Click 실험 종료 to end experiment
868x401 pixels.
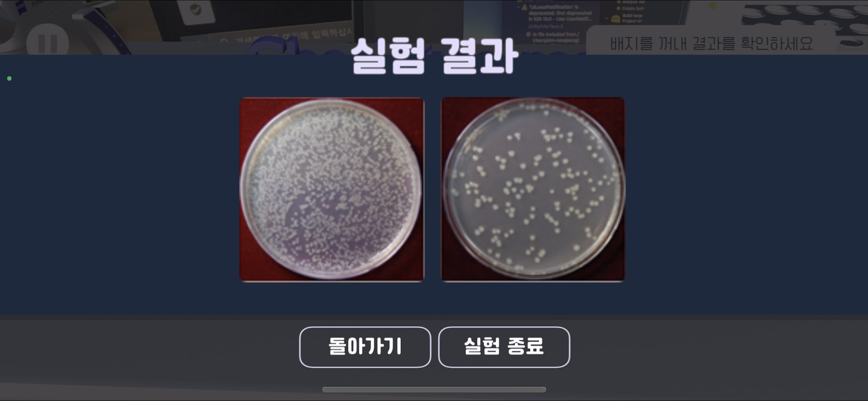point(504,347)
